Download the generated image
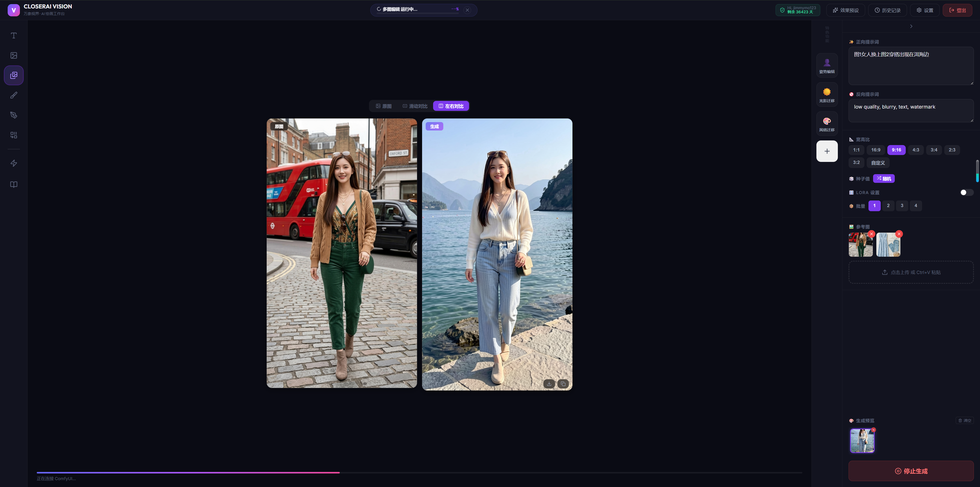The width and height of the screenshot is (980, 487). click(549, 384)
